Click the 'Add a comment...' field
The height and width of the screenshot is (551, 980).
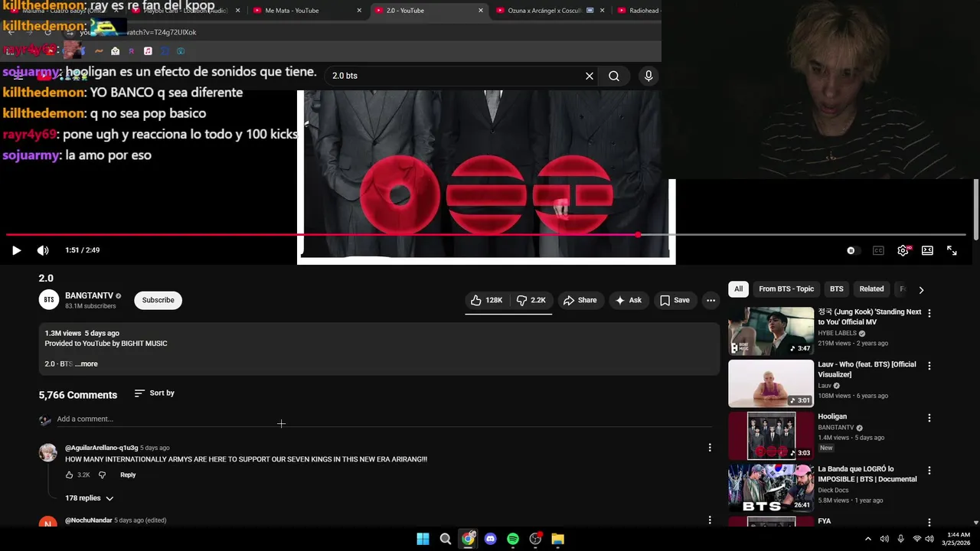click(383, 419)
